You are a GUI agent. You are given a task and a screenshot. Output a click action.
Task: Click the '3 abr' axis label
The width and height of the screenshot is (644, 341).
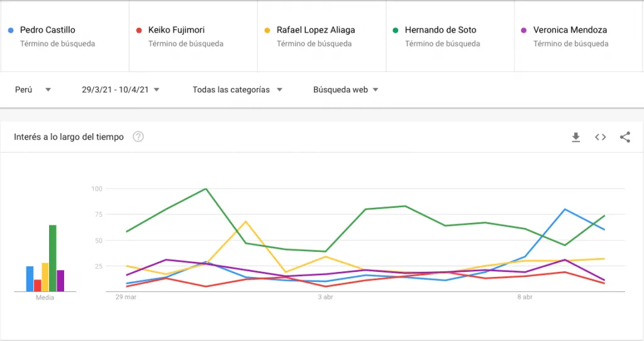pos(325,296)
